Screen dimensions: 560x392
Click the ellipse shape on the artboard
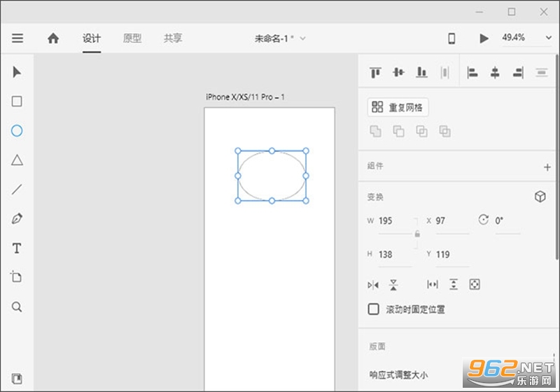272,176
